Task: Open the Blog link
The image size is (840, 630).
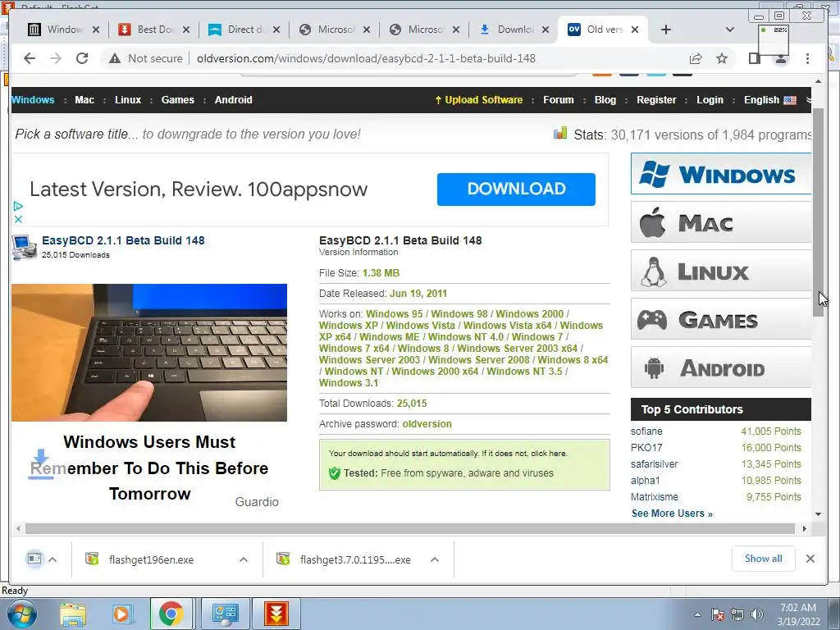Action: 605,99
